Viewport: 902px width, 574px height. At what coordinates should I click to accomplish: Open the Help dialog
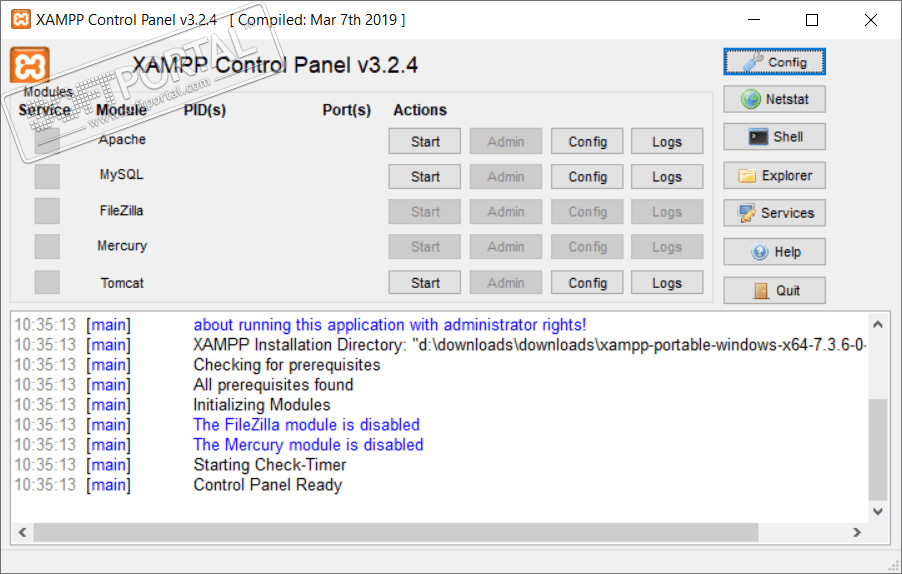[x=774, y=252]
